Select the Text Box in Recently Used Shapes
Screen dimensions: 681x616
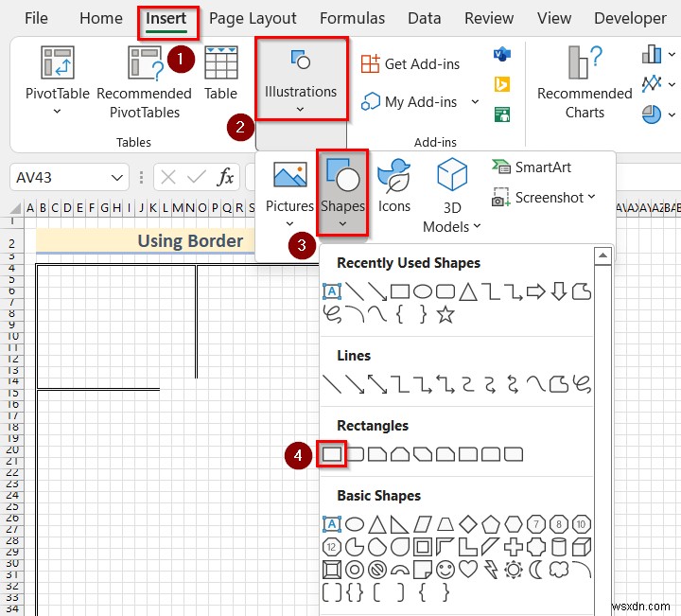tap(332, 291)
